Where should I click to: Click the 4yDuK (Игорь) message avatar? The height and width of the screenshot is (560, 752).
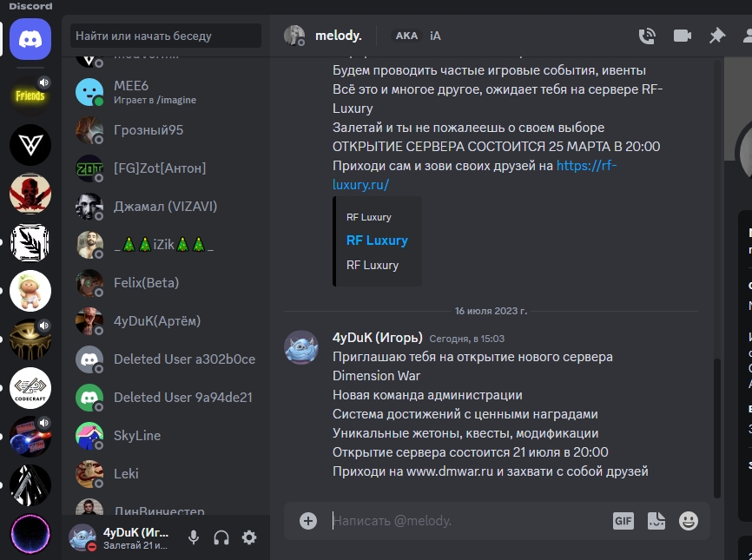click(301, 347)
